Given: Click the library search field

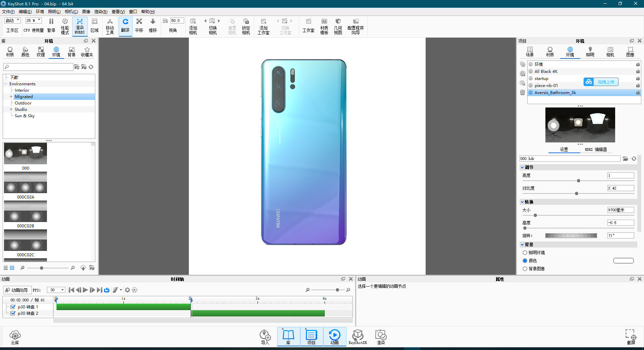Looking at the screenshot, I should click(39, 67).
